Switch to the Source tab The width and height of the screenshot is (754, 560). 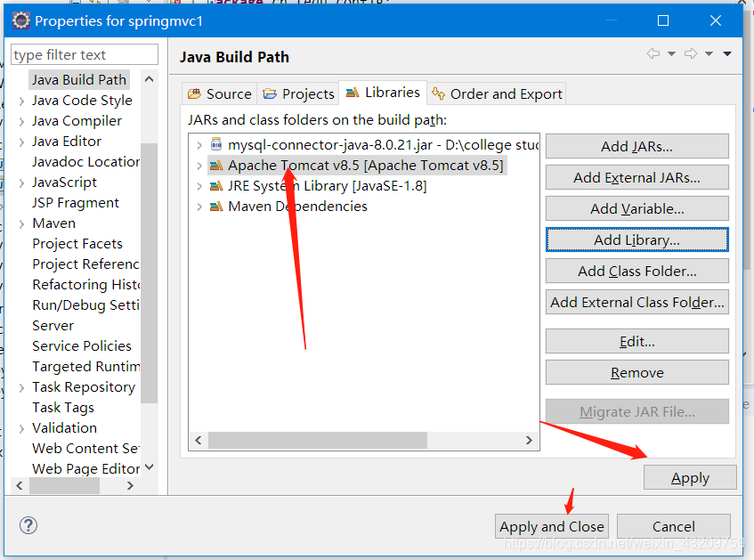[x=220, y=93]
